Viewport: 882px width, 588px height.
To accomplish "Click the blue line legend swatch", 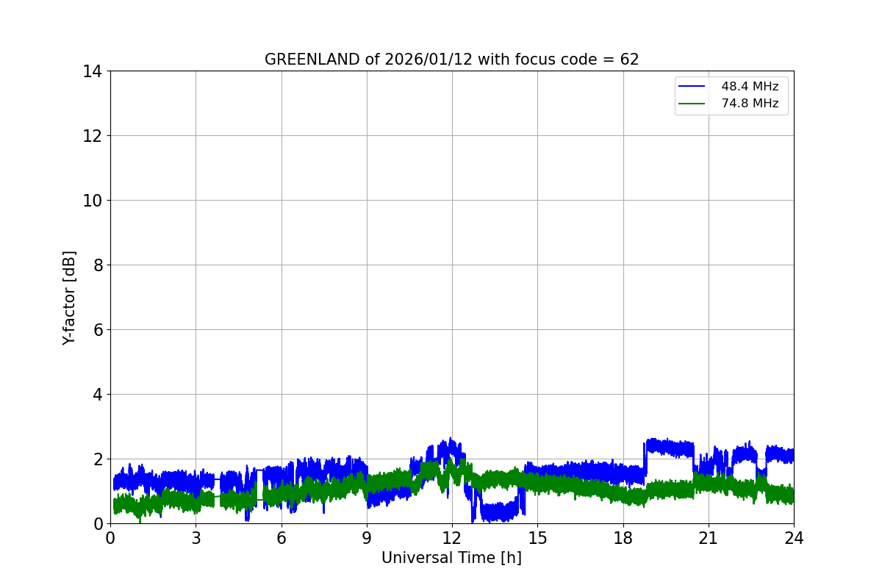I will [692, 87].
